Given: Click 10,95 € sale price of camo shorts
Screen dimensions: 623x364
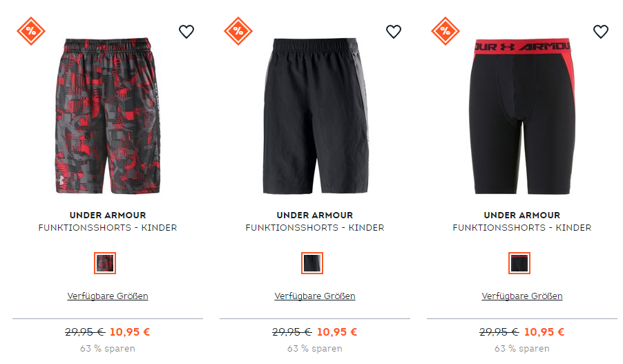Looking at the screenshot, I should point(130,332).
